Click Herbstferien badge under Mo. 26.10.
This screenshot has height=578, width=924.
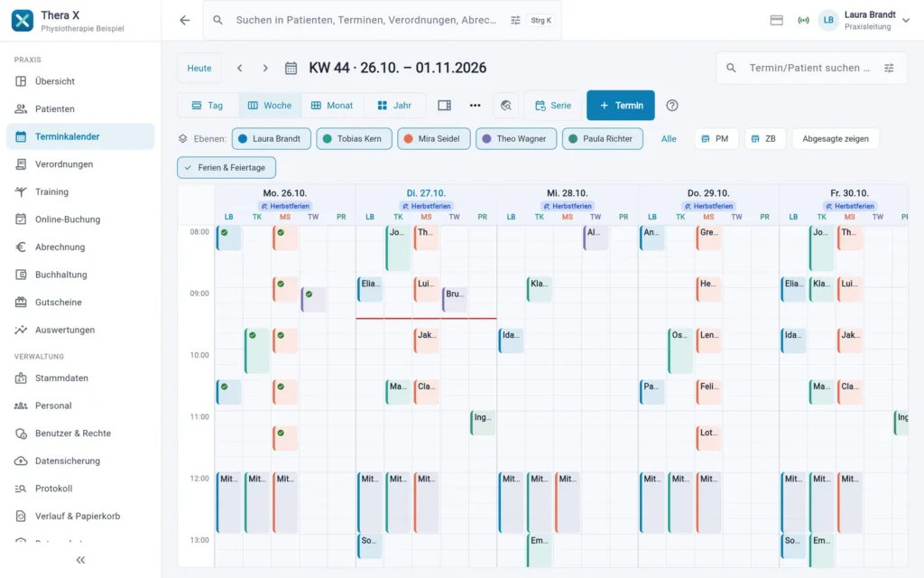pyautogui.click(x=285, y=206)
